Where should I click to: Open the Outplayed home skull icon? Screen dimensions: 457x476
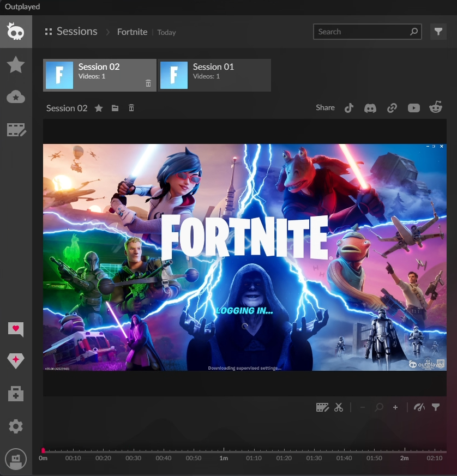[16, 32]
